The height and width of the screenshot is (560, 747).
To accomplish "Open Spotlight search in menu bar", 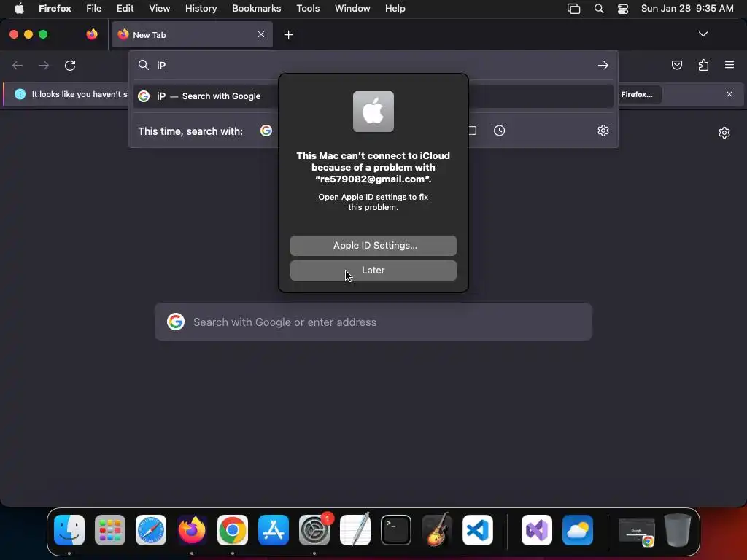I will [599, 9].
